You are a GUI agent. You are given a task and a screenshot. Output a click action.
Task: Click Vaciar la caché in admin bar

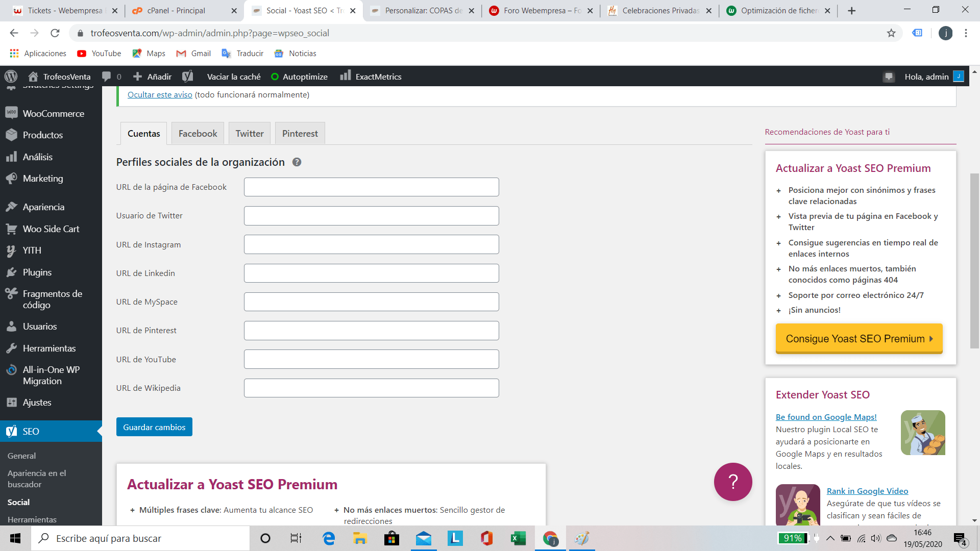[x=234, y=77]
